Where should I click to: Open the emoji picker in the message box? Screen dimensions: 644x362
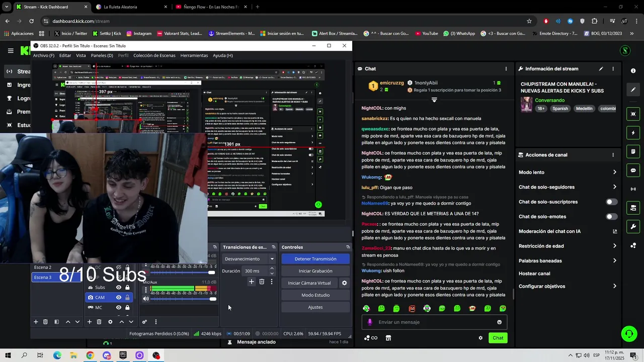pos(499,322)
